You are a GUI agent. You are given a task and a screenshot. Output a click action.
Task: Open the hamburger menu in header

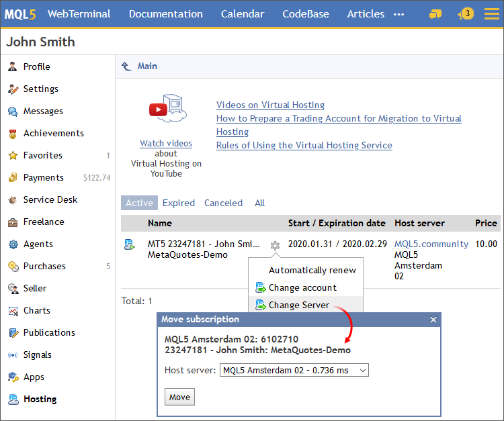(491, 14)
